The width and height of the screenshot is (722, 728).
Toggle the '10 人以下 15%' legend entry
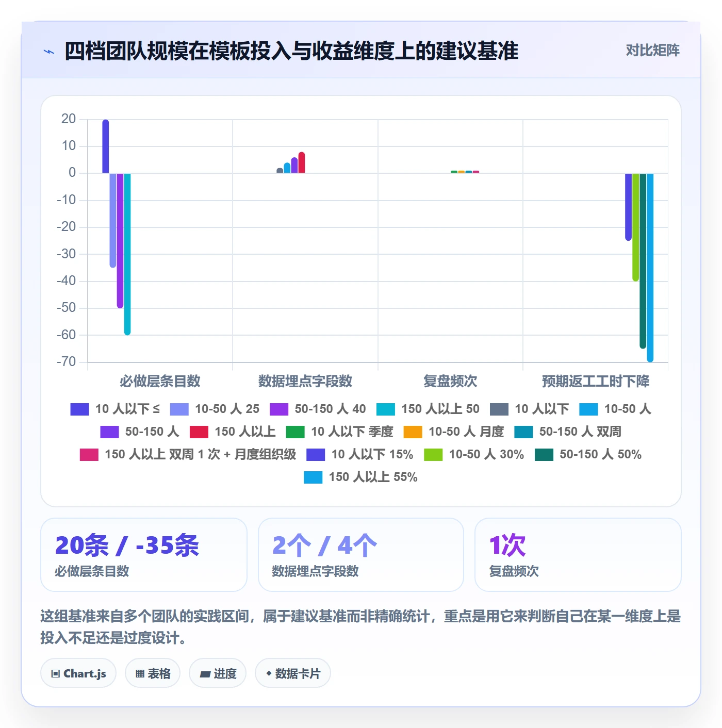click(x=359, y=454)
